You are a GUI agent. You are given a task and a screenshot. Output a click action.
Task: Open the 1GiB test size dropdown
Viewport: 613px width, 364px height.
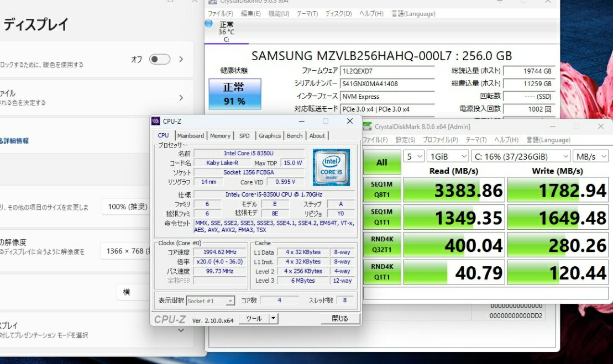tap(447, 157)
